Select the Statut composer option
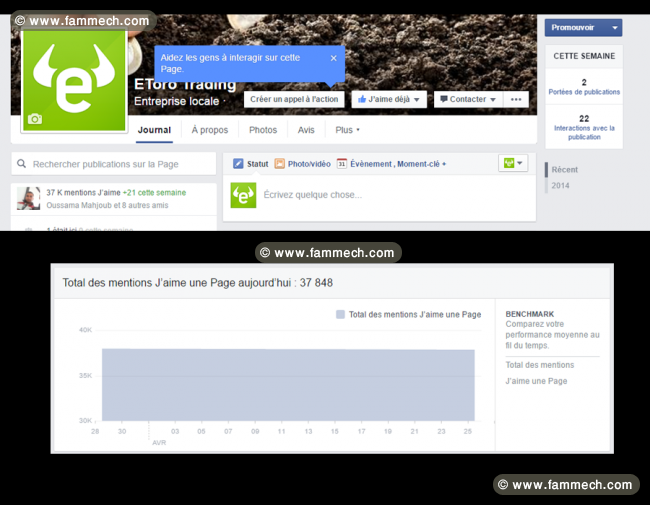The height and width of the screenshot is (505, 650). (x=251, y=164)
